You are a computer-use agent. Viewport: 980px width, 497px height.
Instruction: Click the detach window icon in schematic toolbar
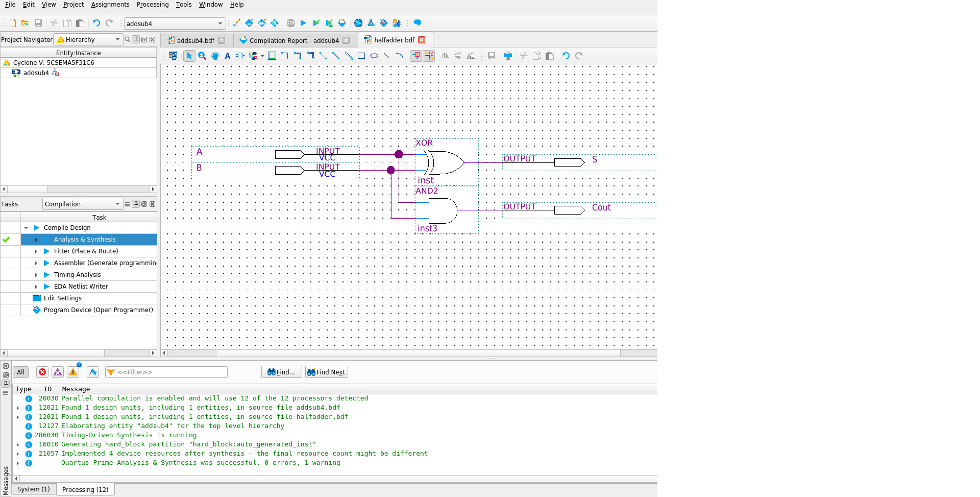click(x=173, y=56)
